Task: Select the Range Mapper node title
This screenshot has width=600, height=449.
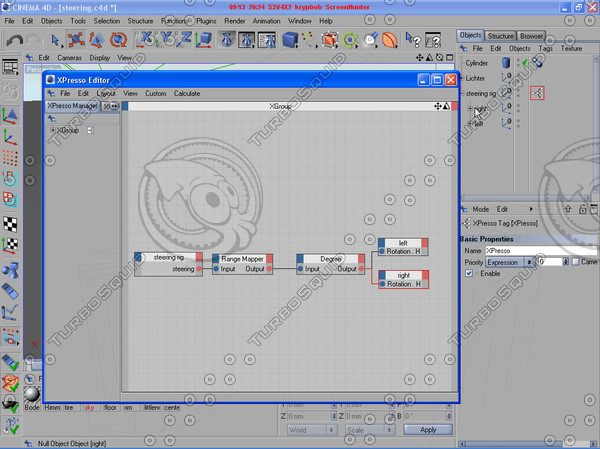Action: pyautogui.click(x=242, y=259)
